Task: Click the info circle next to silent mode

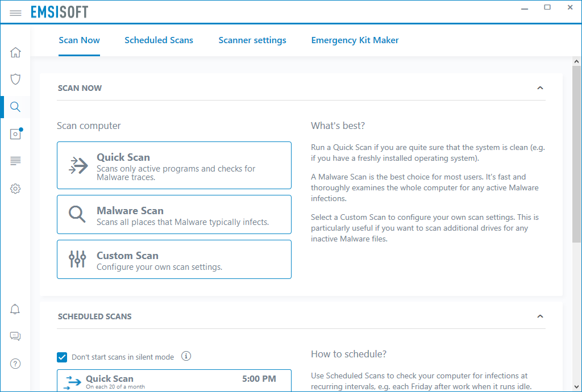Action: click(186, 356)
